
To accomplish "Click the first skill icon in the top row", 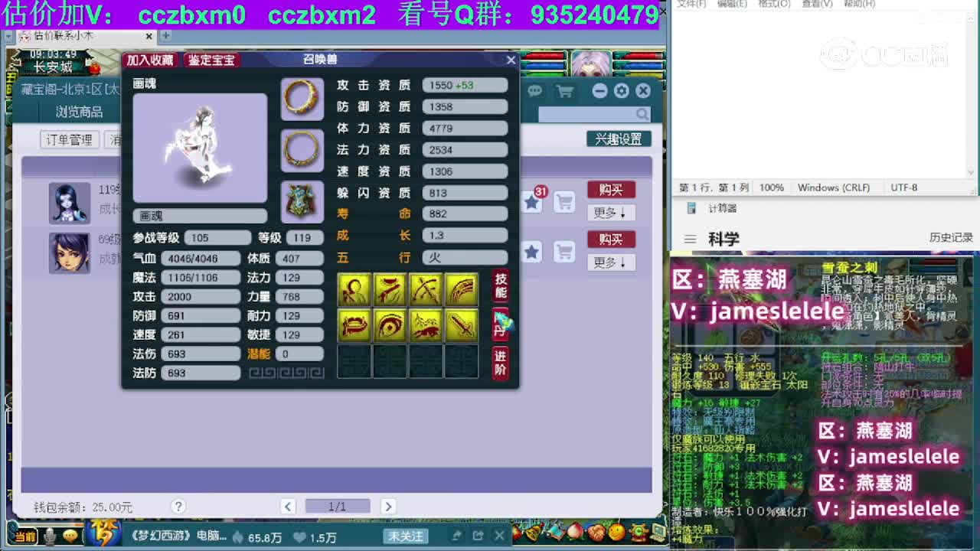I will [x=354, y=289].
